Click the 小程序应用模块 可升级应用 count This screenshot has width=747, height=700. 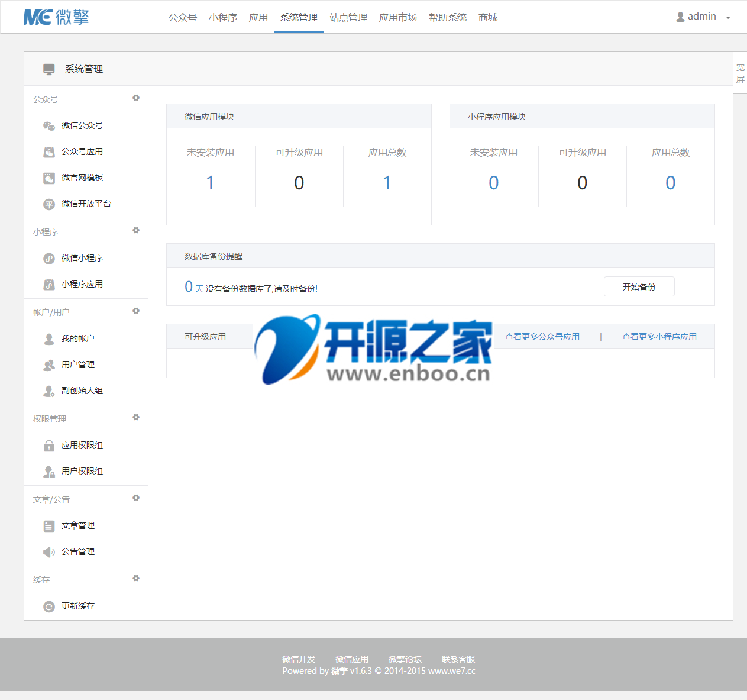click(583, 183)
